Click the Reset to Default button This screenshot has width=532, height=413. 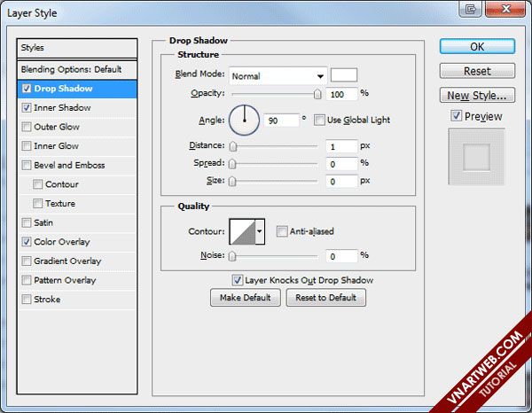coord(325,298)
